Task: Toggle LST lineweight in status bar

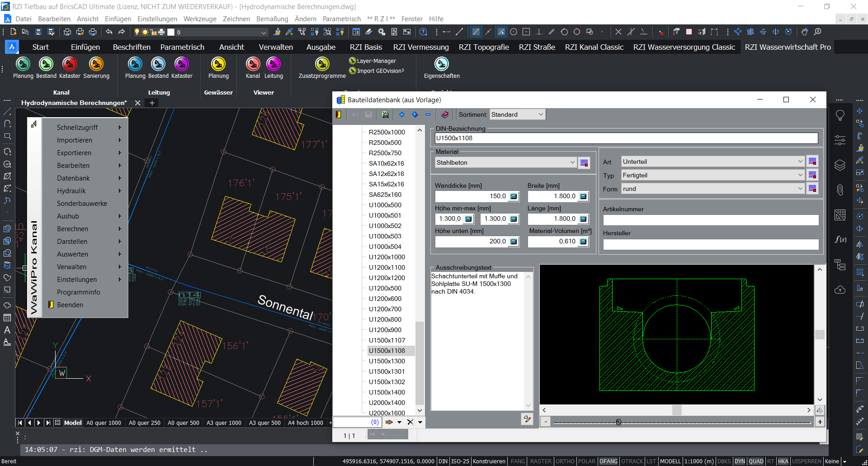Action: [x=651, y=461]
